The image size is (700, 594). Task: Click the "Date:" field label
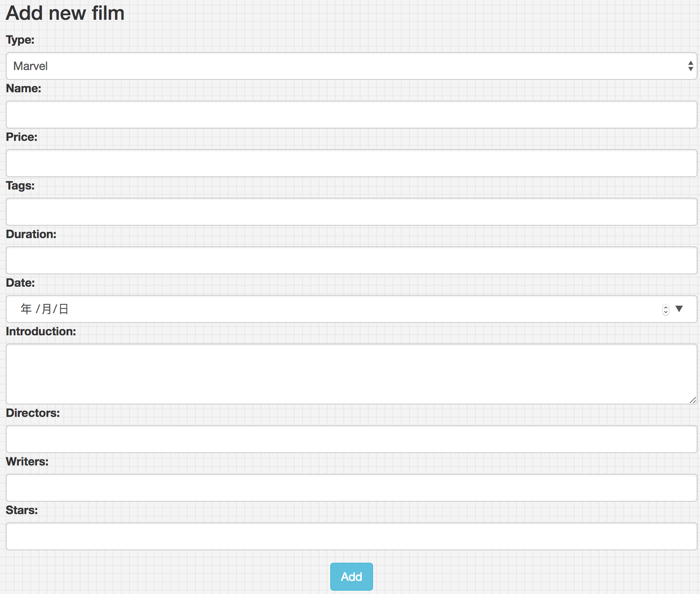(20, 283)
